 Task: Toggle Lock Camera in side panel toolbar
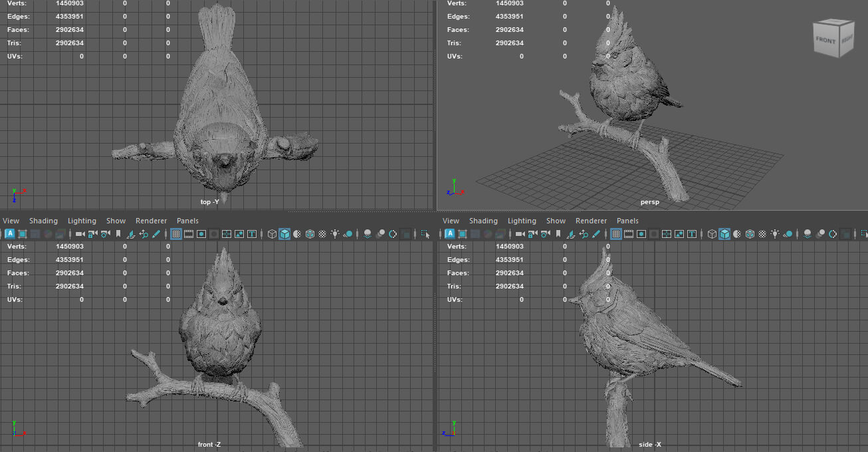click(x=532, y=234)
